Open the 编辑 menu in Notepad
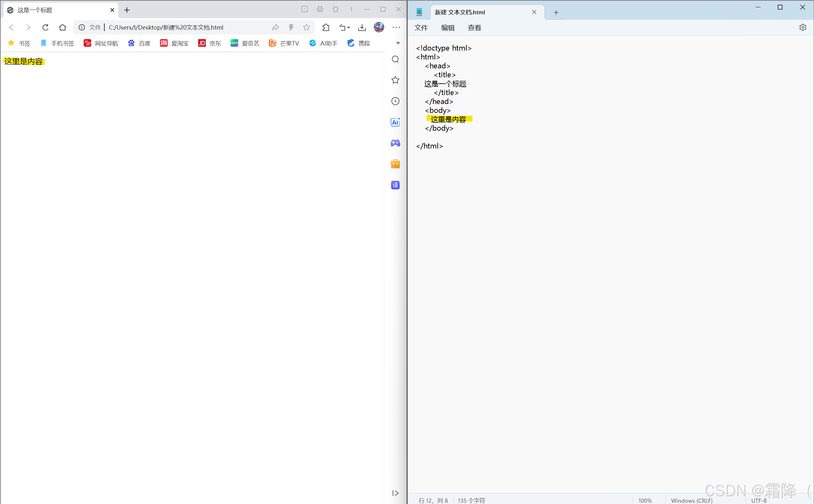 click(x=448, y=28)
